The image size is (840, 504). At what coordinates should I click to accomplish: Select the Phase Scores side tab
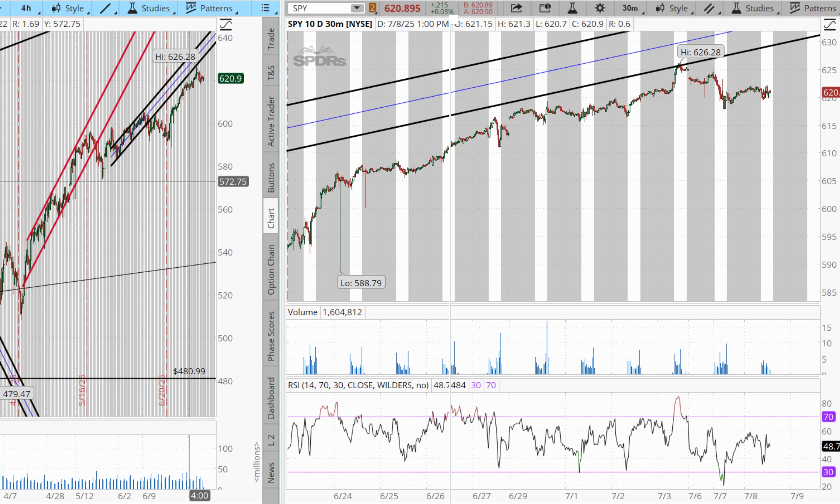point(271,336)
